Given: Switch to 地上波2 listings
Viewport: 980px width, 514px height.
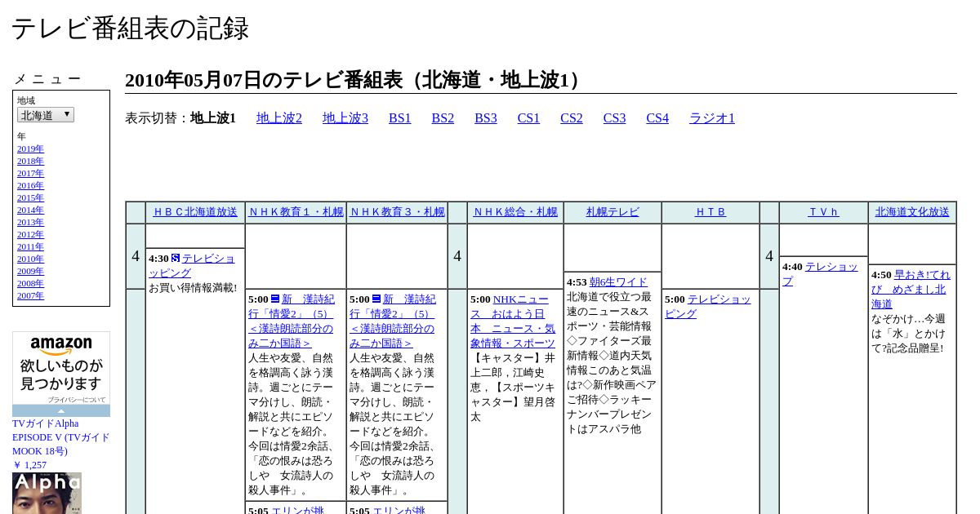Looking at the screenshot, I should pyautogui.click(x=279, y=118).
